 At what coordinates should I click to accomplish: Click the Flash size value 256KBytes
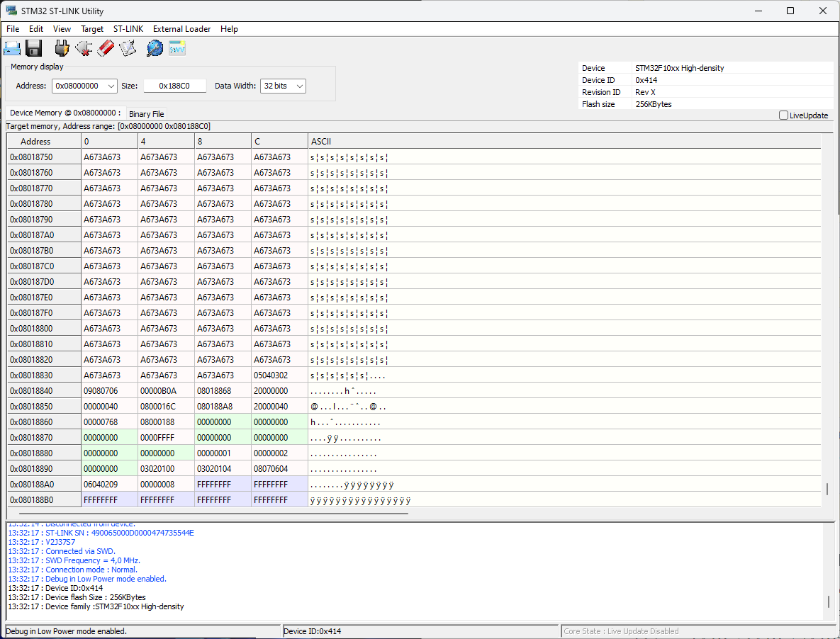coord(653,104)
